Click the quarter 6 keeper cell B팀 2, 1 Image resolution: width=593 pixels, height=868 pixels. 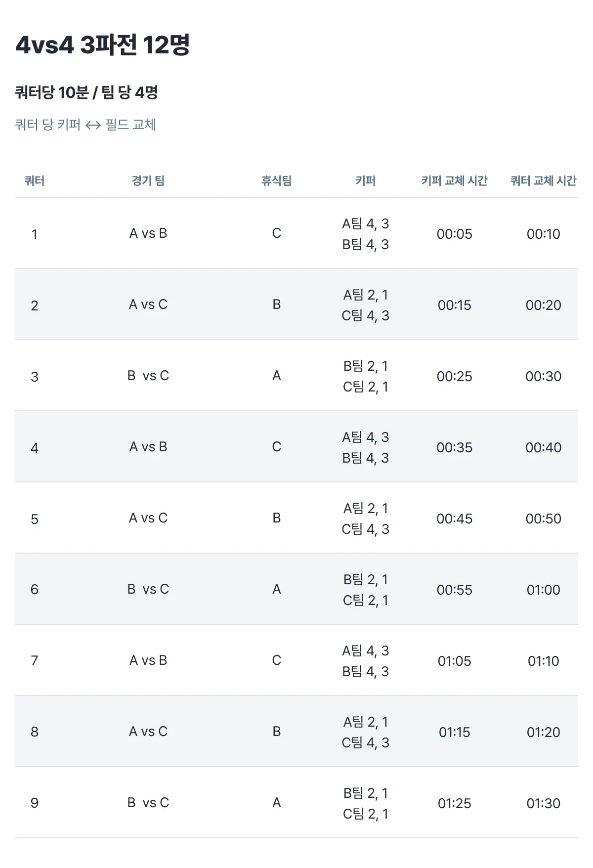(365, 579)
